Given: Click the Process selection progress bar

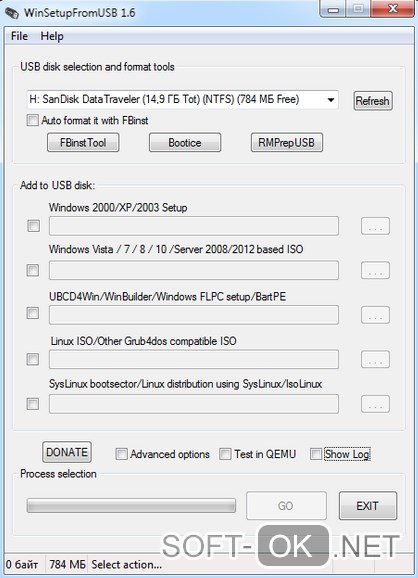Looking at the screenshot, I should point(131,505).
